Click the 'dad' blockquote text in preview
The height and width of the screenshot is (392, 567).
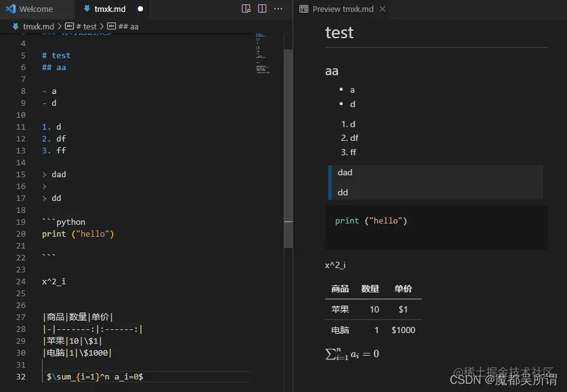[345, 173]
